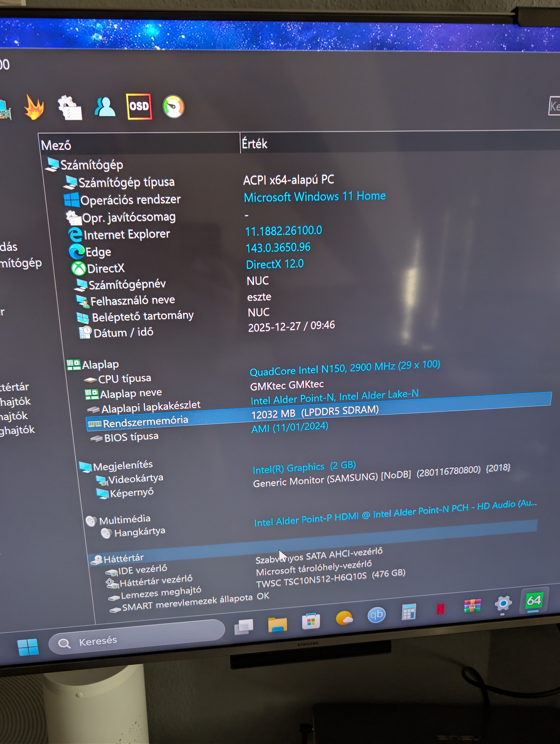
Task: Open the Intel Alder Point-N chipset link
Action: tap(335, 397)
